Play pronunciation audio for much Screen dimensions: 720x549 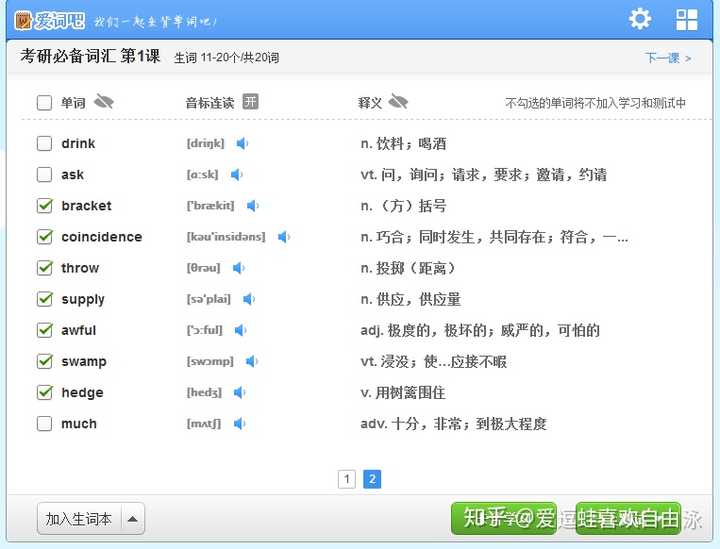[239, 424]
